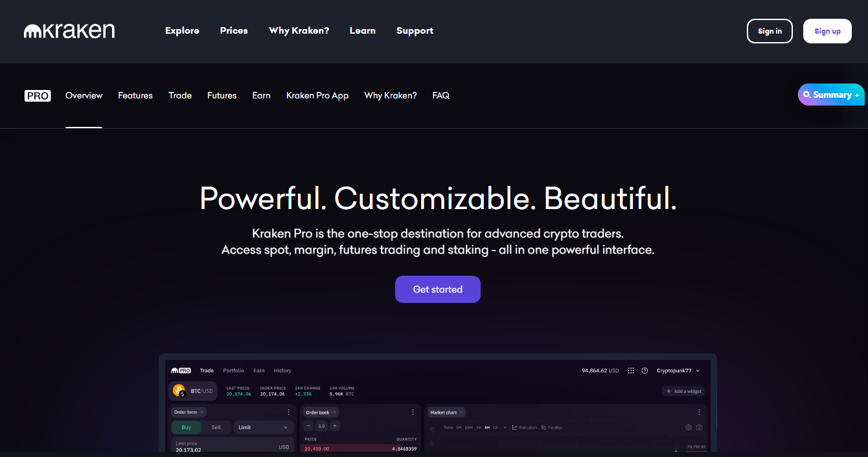The image size is (868, 457).
Task: Click the Sign in button
Action: click(770, 31)
